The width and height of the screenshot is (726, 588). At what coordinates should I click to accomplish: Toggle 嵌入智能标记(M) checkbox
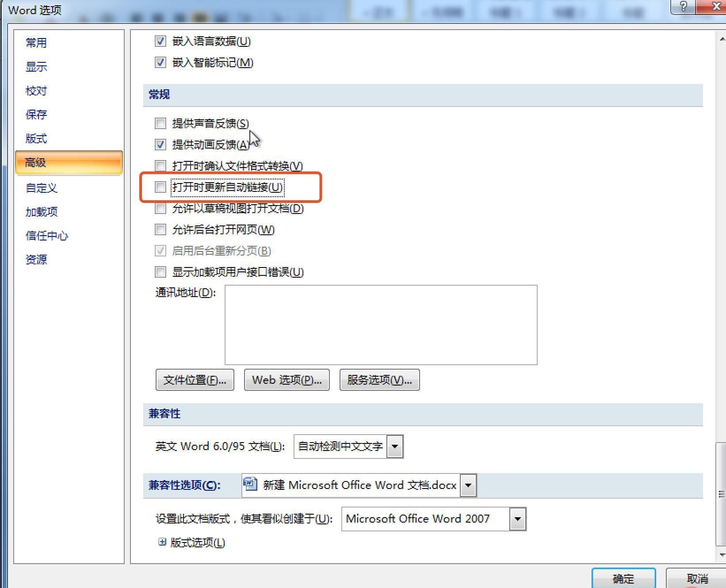[160, 62]
